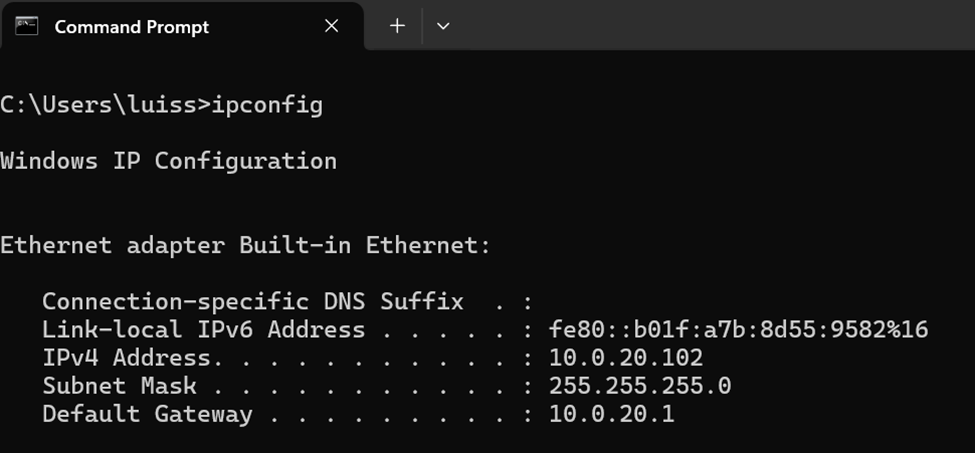Click the Connection-specific DNS Suffix label
The height and width of the screenshot is (453, 975).
pos(253,301)
